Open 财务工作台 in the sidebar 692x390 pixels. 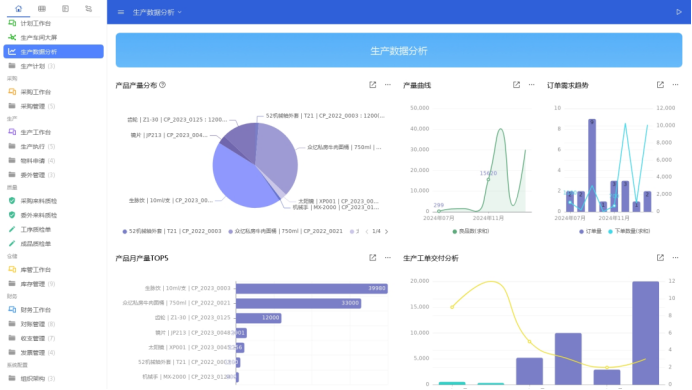coord(53,310)
